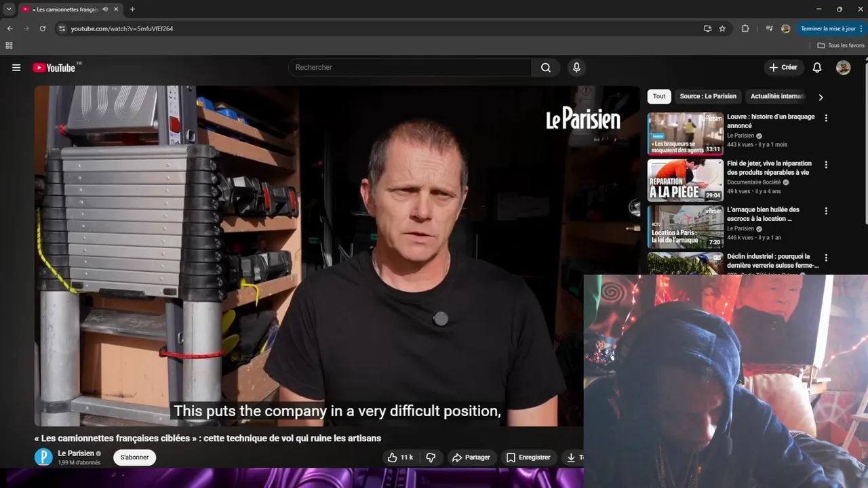Switch to the Les camionnettes françaises tab
Image resolution: width=868 pixels, height=488 pixels.
pyautogui.click(x=66, y=9)
